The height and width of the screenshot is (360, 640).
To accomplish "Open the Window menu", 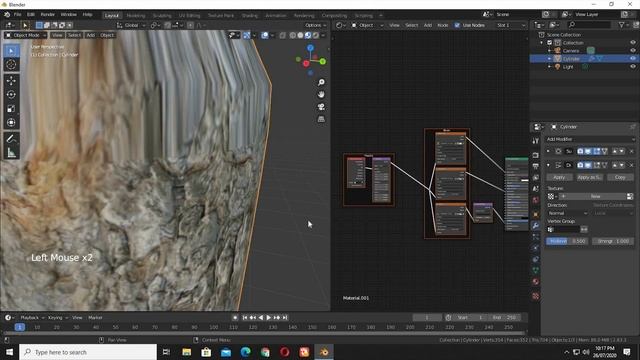I will (69, 15).
